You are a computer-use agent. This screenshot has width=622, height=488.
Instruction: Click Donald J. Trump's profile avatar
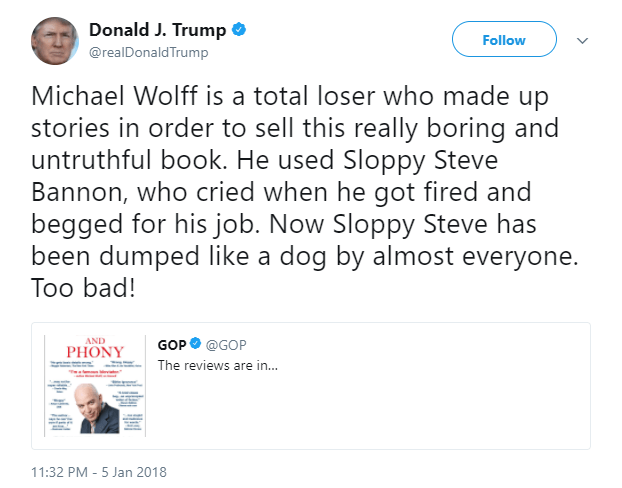tap(54, 41)
